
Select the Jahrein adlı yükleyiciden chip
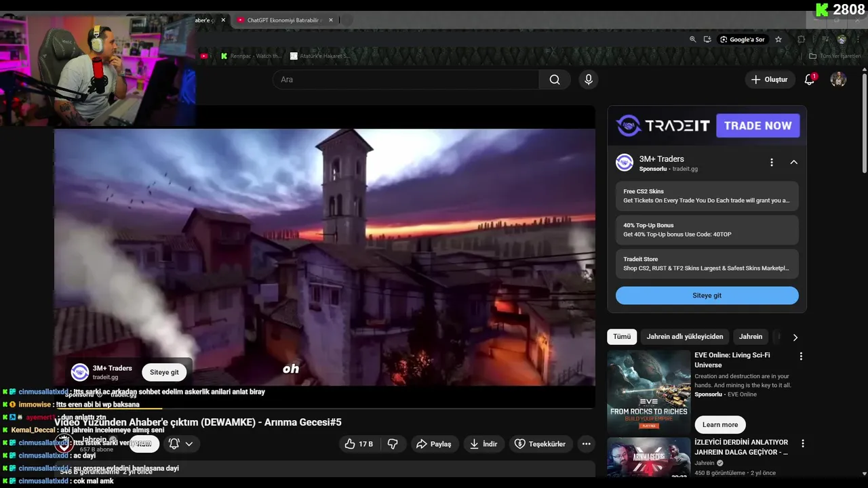pyautogui.click(x=685, y=337)
